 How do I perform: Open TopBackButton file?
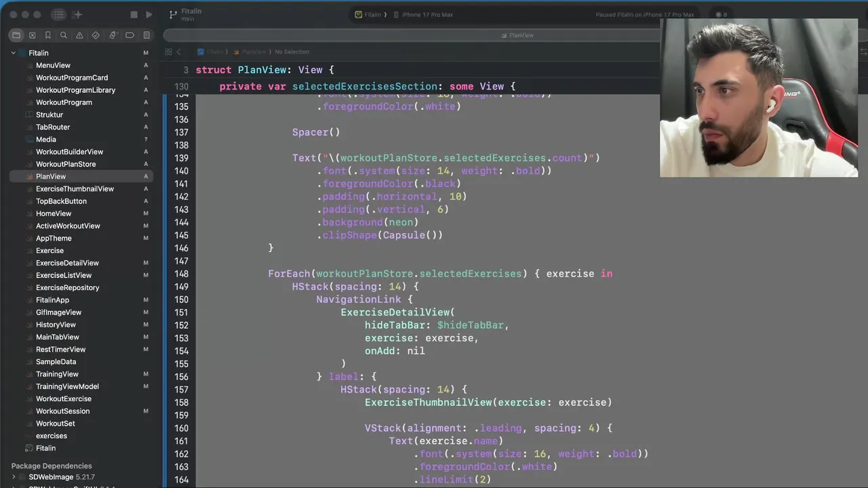coord(61,201)
